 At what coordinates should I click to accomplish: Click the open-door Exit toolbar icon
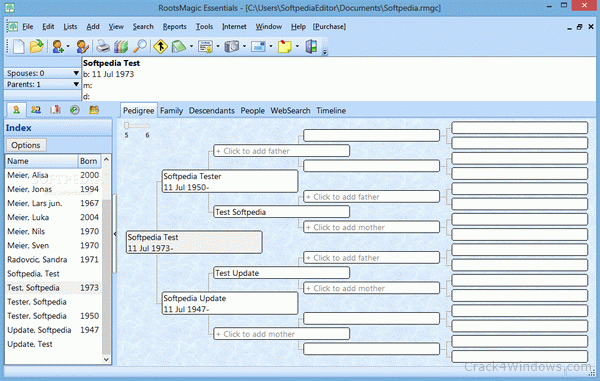(x=311, y=47)
